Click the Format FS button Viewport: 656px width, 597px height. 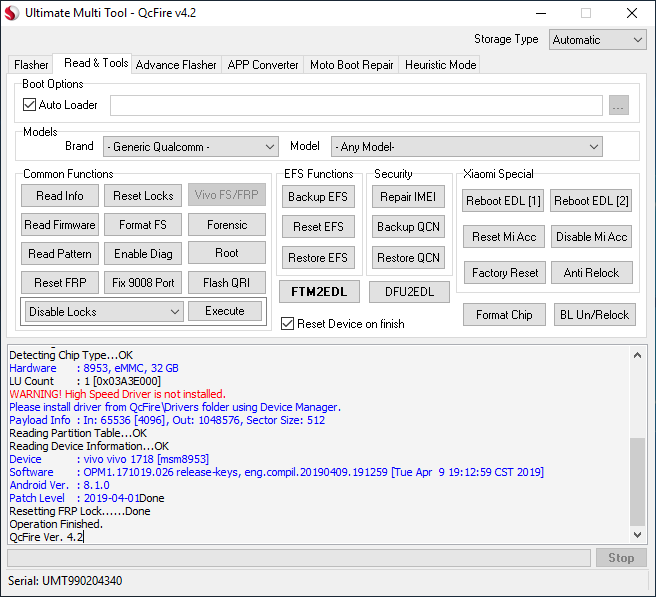point(143,225)
